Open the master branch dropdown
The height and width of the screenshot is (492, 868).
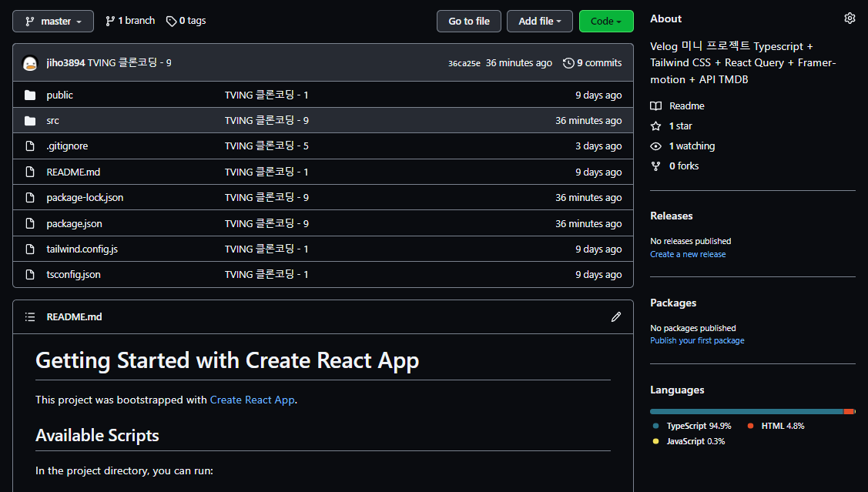53,21
